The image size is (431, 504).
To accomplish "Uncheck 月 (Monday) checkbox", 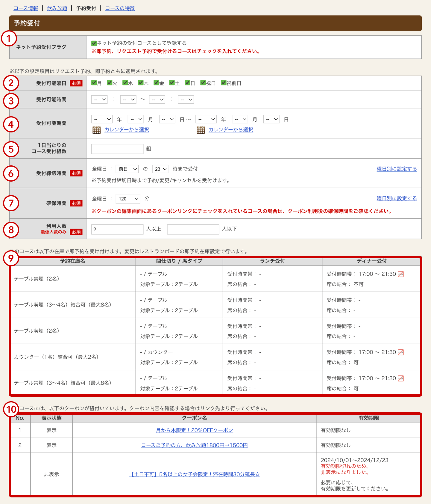I will (x=94, y=83).
